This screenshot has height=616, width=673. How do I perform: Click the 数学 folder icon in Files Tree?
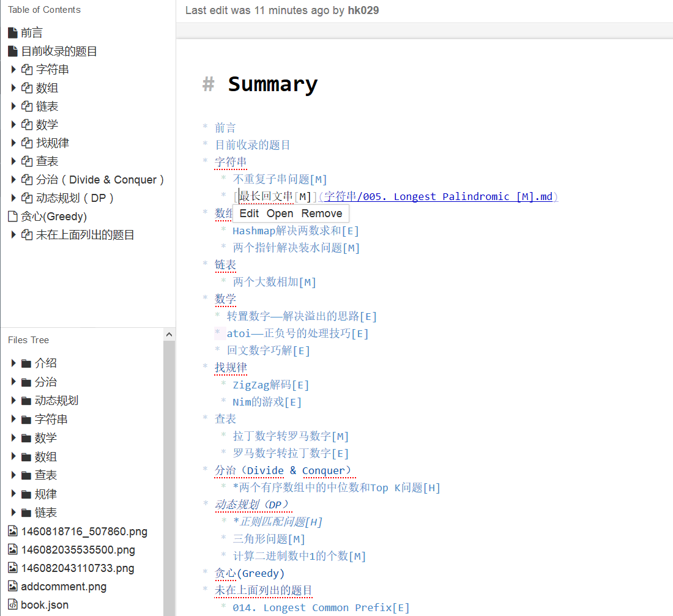pyautogui.click(x=26, y=438)
